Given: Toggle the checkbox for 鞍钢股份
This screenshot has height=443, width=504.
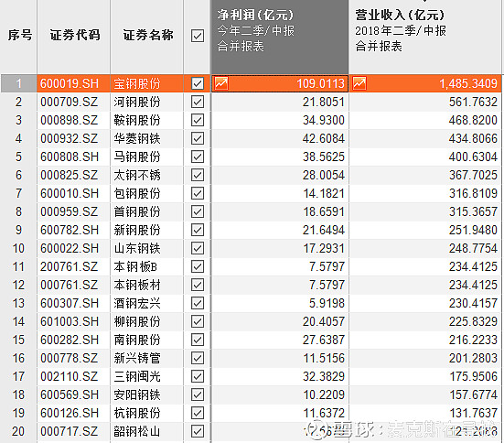Looking at the screenshot, I should click(198, 120).
